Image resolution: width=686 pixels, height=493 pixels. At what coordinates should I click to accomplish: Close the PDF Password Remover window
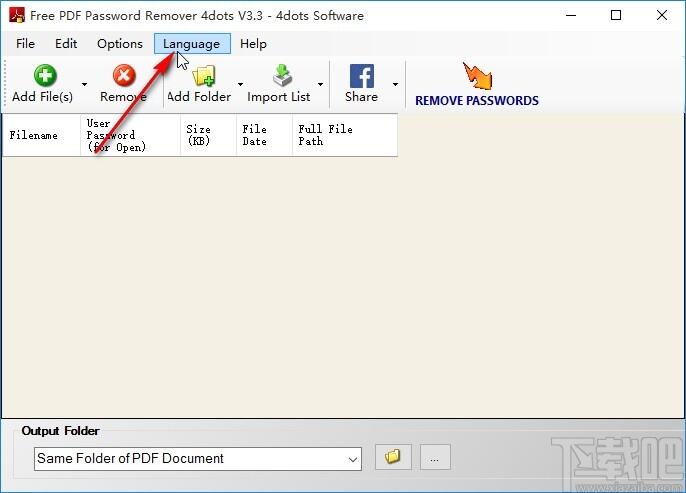click(x=662, y=15)
